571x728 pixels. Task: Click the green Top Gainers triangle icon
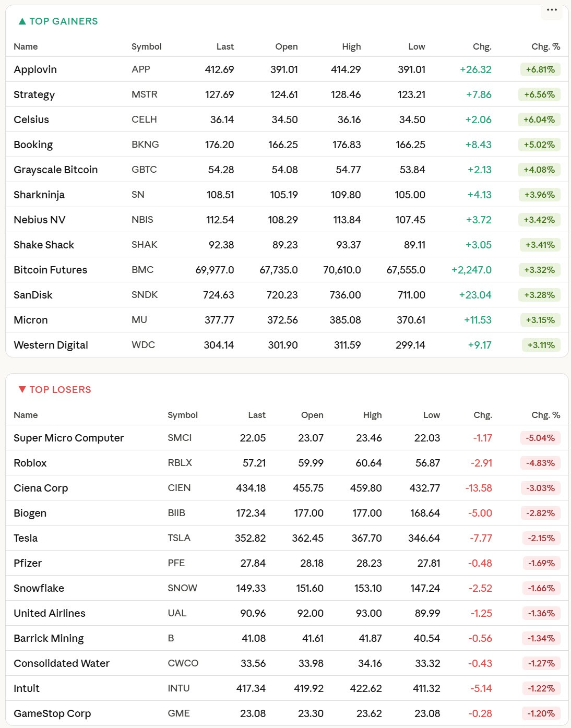[22, 21]
